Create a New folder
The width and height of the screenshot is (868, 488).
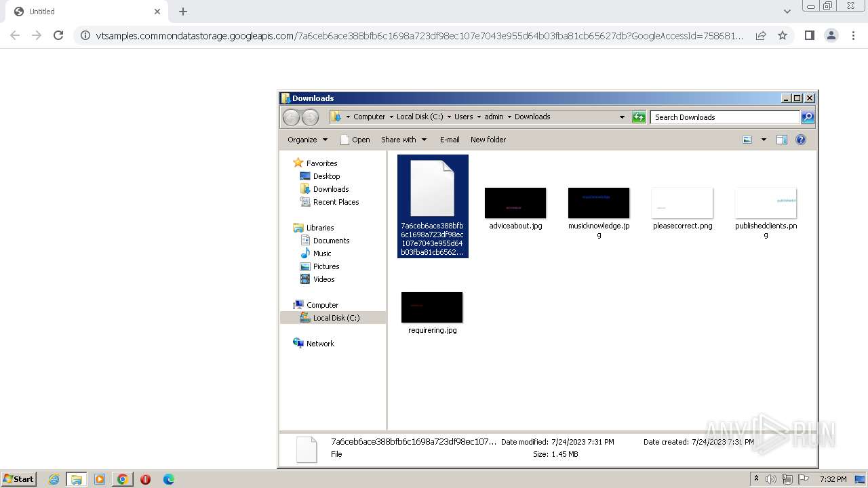click(488, 140)
